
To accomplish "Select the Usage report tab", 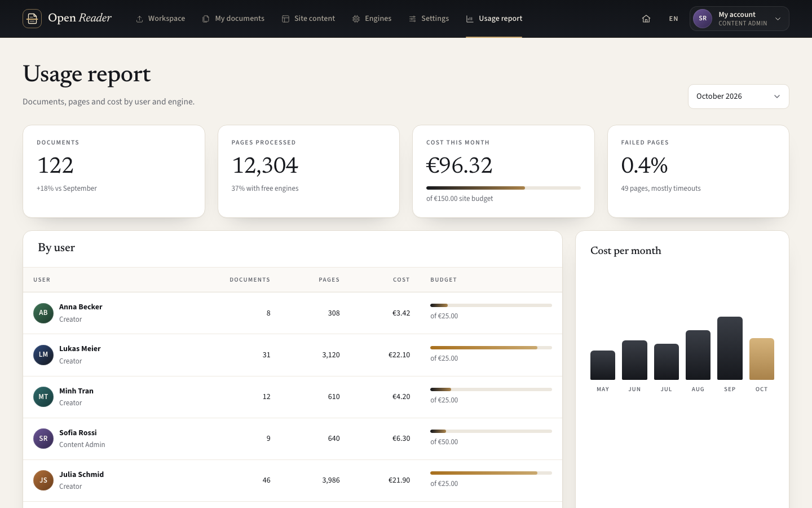I will (x=494, y=19).
